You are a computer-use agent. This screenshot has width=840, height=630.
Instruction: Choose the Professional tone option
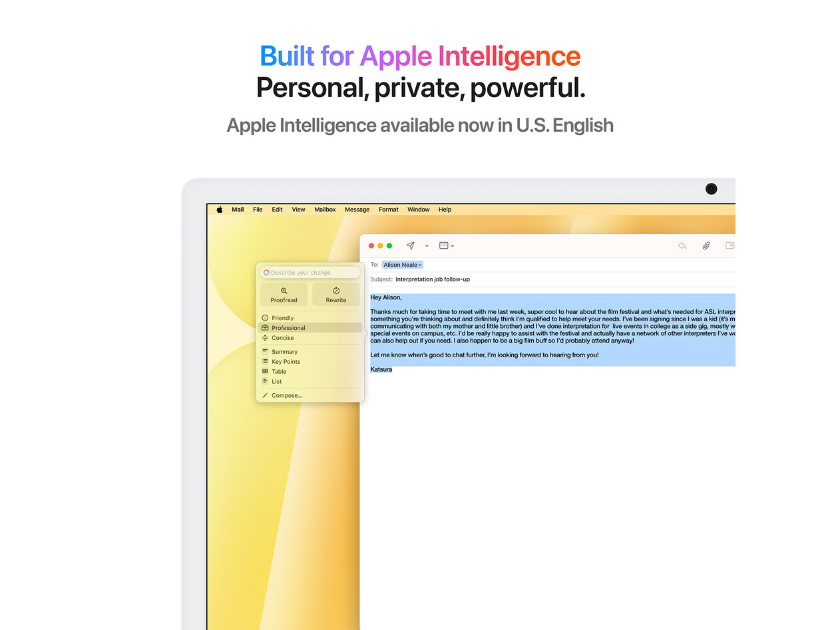(310, 328)
